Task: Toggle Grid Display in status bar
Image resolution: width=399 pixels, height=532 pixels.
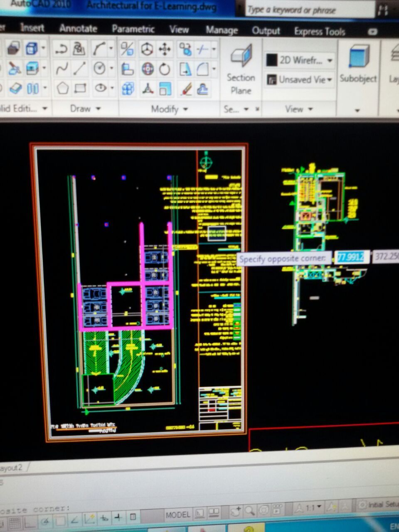Action: coord(14,522)
